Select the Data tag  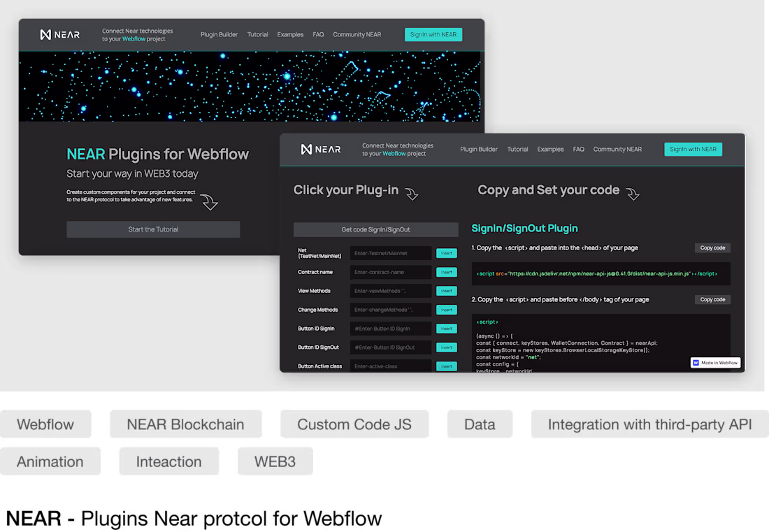(x=480, y=424)
